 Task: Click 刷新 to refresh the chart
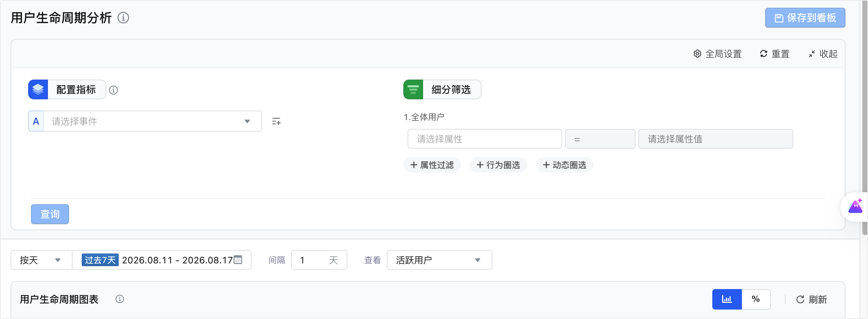pos(811,300)
